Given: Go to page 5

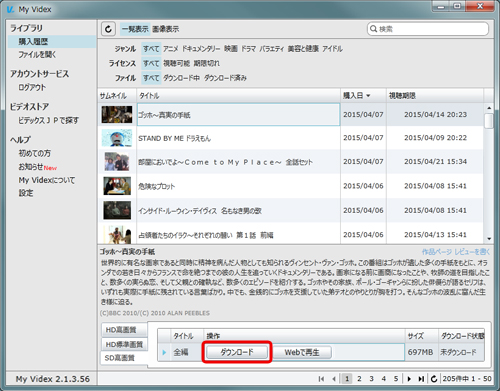Looking at the screenshot, I should click(x=396, y=379).
